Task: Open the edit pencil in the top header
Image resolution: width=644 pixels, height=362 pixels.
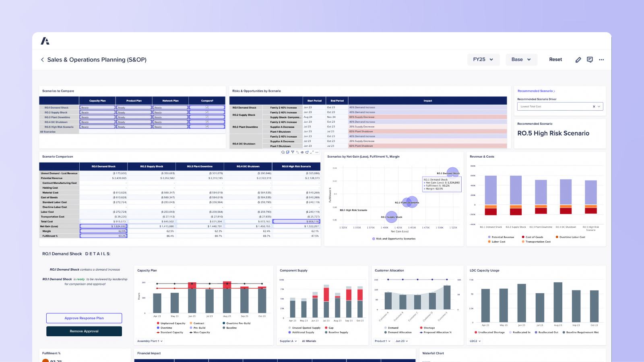Action: coord(578,60)
